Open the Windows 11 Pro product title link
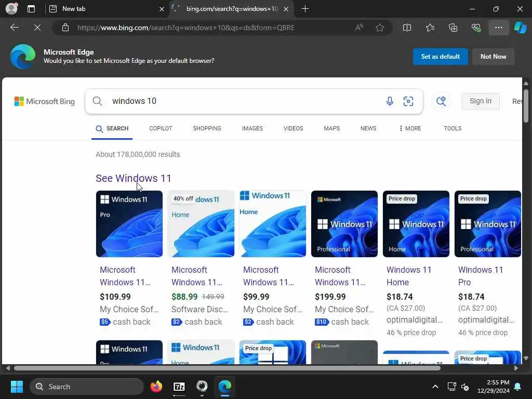This screenshot has width=532, height=399. (481, 276)
